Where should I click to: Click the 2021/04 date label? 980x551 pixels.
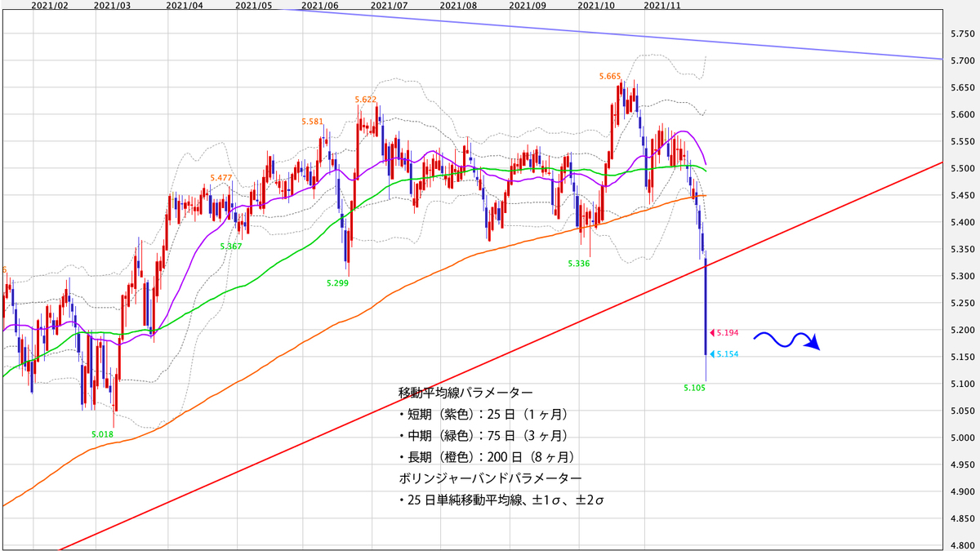(185, 6)
